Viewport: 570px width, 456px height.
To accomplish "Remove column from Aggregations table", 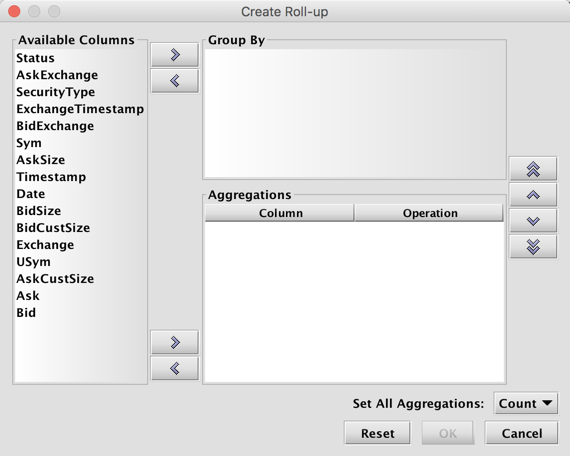I will click(175, 368).
